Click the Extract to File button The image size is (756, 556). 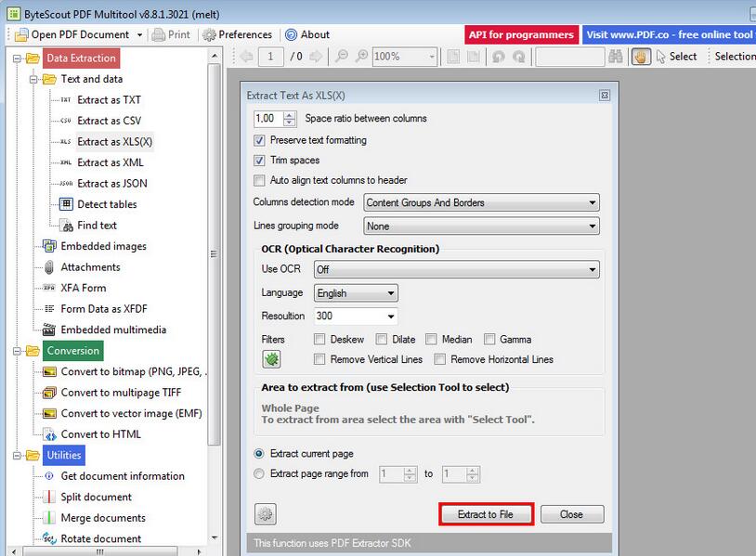486,514
